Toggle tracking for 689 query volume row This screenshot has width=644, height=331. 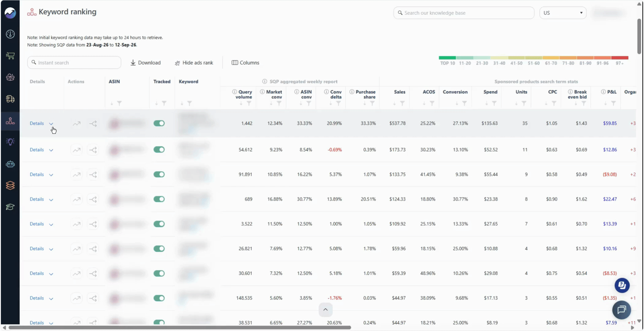159,199
